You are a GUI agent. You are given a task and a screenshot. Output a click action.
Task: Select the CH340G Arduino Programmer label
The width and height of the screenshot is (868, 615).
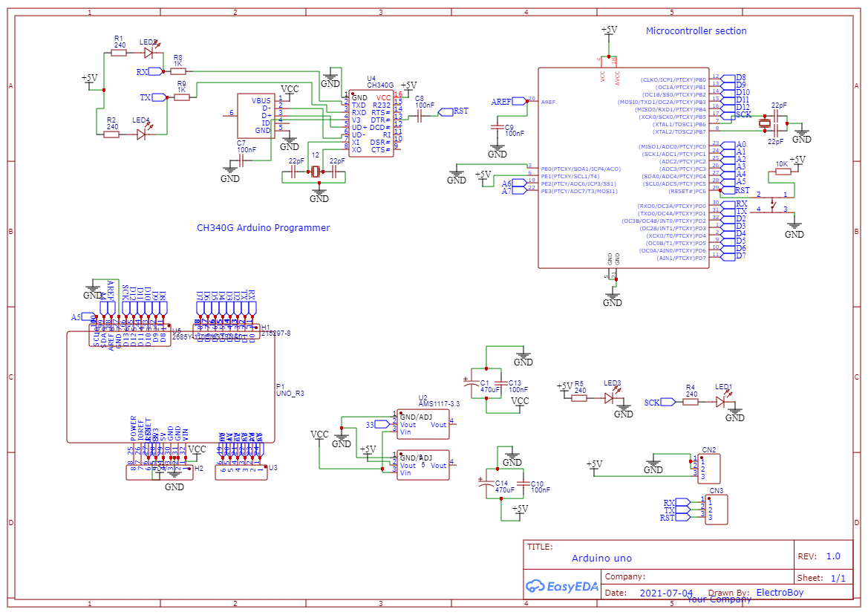tap(264, 228)
